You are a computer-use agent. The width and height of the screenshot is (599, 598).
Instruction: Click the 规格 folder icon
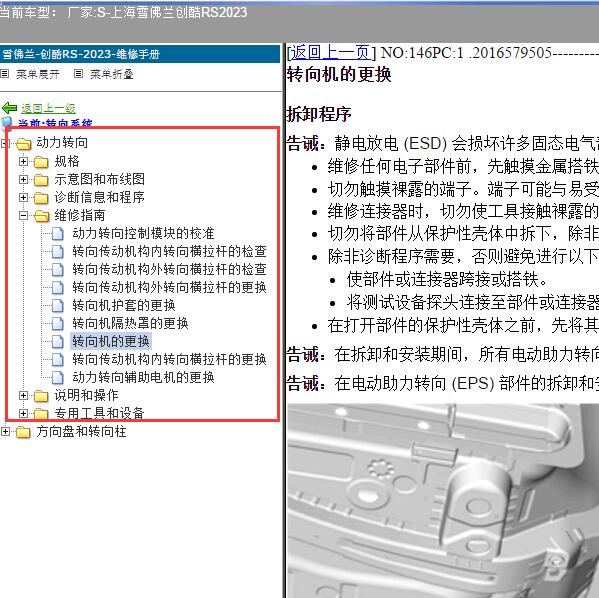coord(41,162)
